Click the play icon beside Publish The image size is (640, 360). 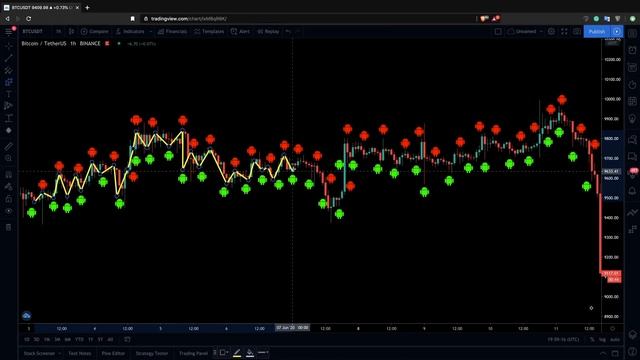pos(617,31)
